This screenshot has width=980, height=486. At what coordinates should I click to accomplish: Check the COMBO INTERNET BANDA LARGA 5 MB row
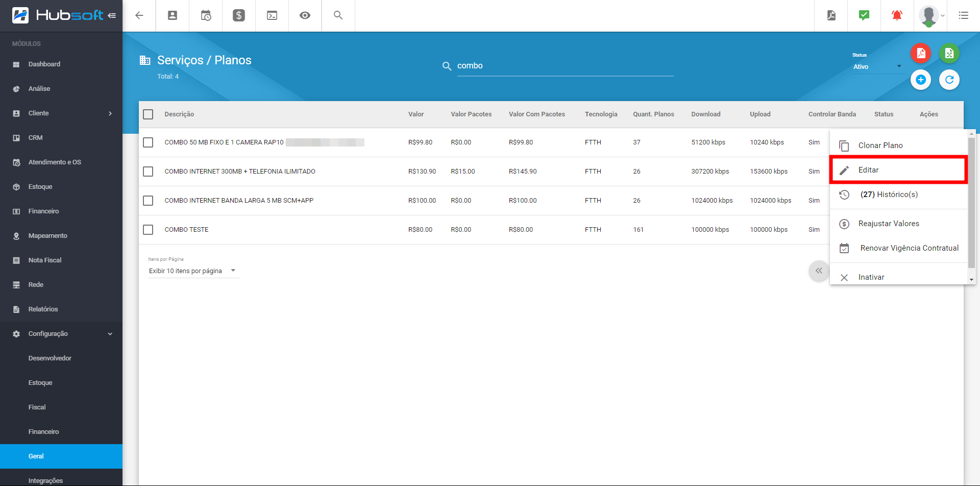click(148, 201)
